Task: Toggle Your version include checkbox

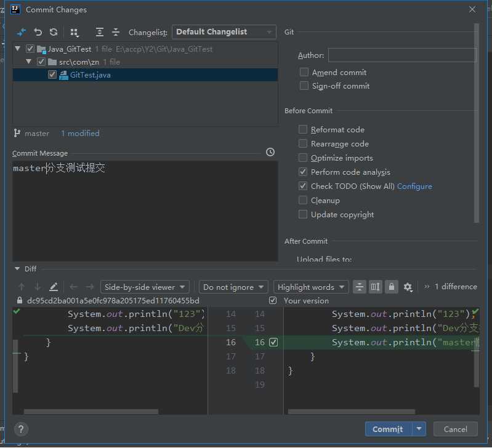Action: tap(273, 301)
